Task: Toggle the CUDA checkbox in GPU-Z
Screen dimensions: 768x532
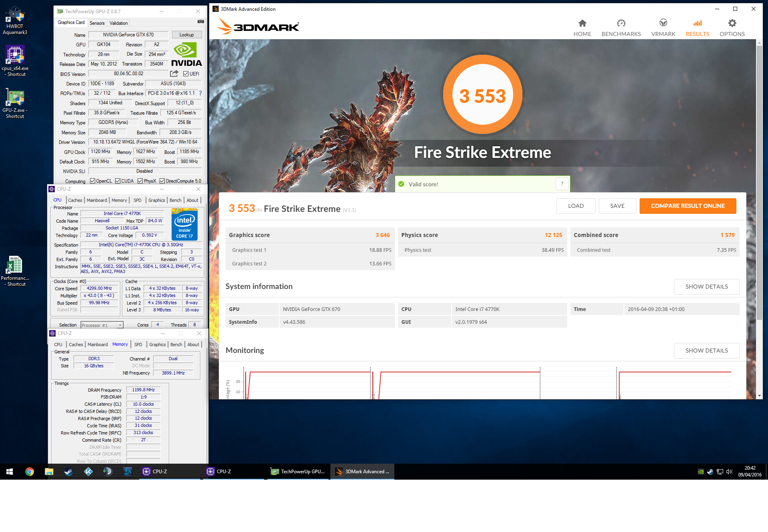Action: [x=118, y=181]
